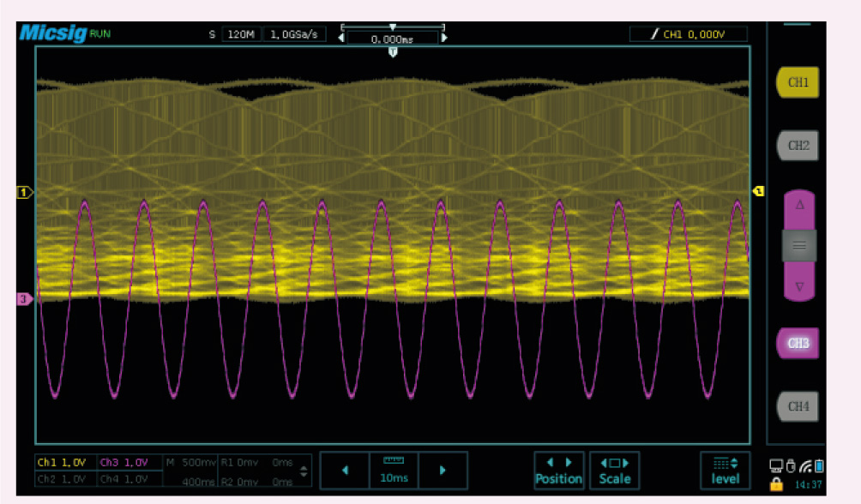Switch to Position adjustment mode

click(558, 471)
